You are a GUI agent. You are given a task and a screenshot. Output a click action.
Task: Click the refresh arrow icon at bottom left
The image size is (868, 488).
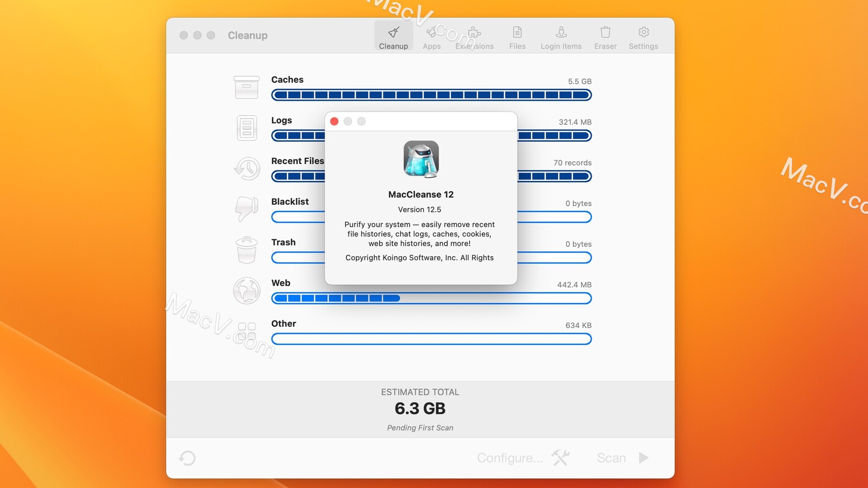click(187, 458)
